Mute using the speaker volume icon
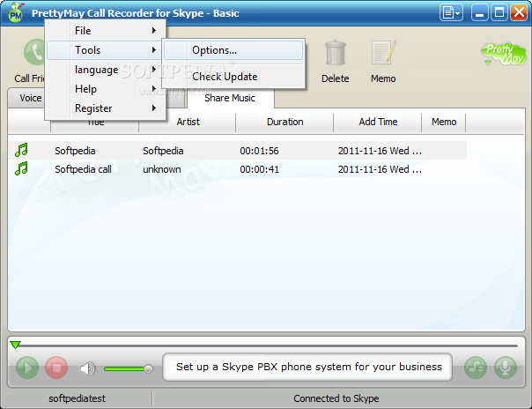 tap(87, 368)
